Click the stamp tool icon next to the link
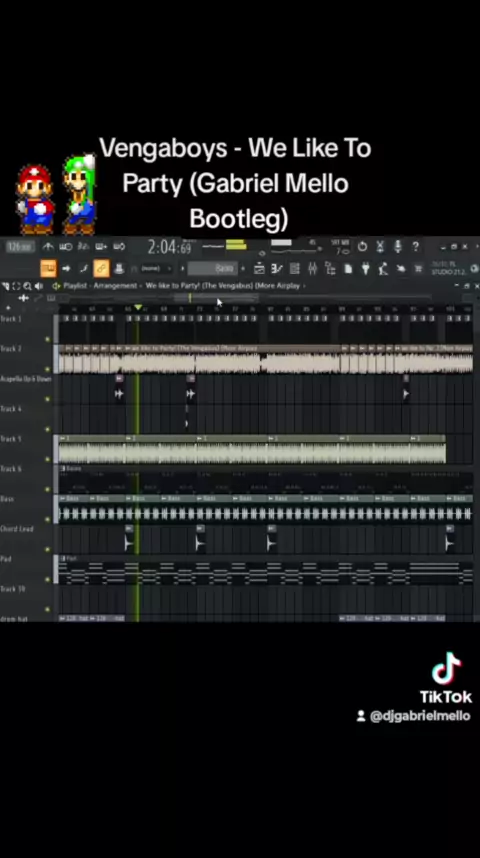This screenshot has height=858, width=480. pyautogui.click(x=119, y=268)
